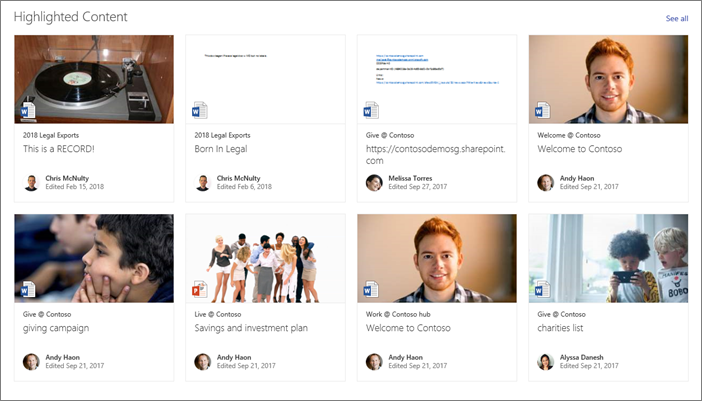Click Alyssa Danesh's profile avatar

pos(545,362)
